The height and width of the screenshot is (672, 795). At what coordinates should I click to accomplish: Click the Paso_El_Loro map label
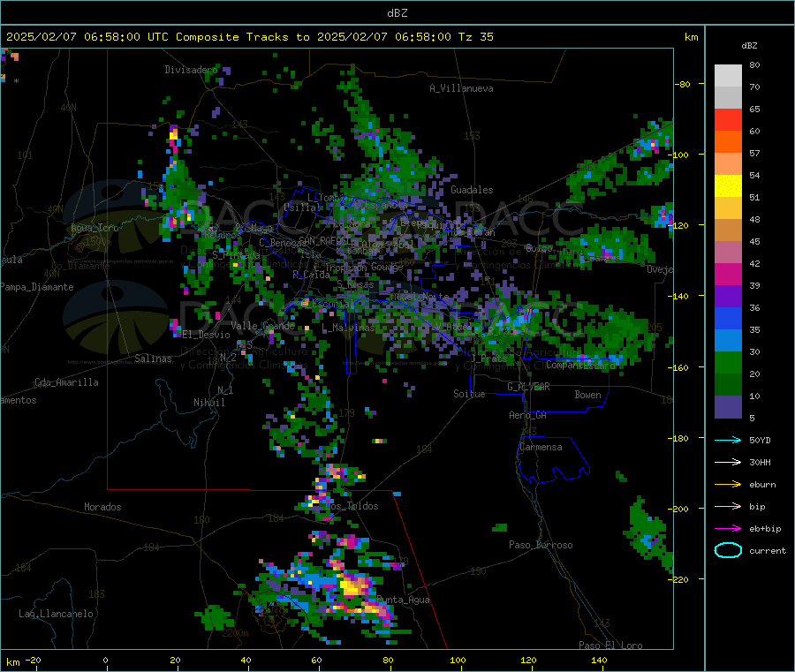610,646
